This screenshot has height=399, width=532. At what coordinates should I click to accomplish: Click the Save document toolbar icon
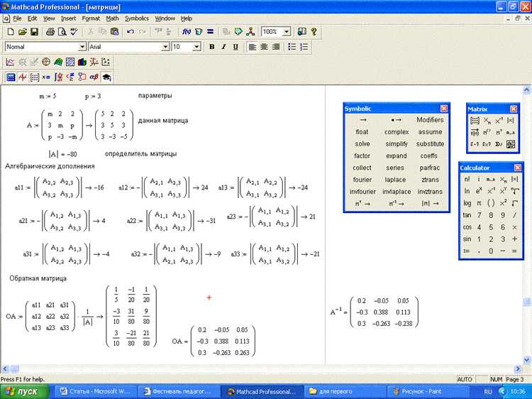pyautogui.click(x=34, y=32)
